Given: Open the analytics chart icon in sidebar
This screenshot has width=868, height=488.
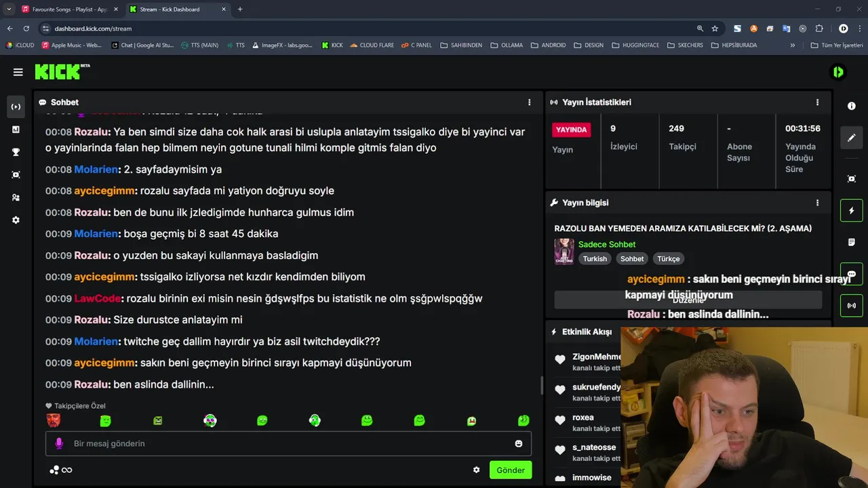Looking at the screenshot, I should [16, 129].
